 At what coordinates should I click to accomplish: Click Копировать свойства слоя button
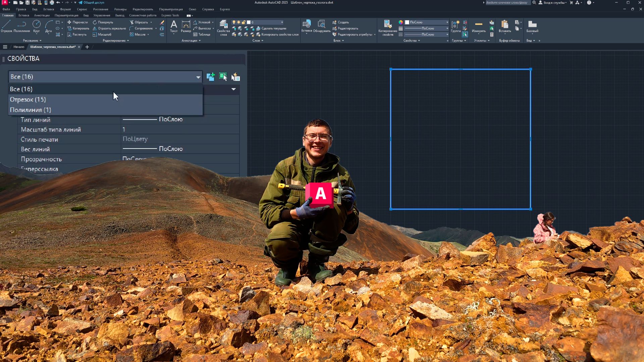tap(277, 34)
